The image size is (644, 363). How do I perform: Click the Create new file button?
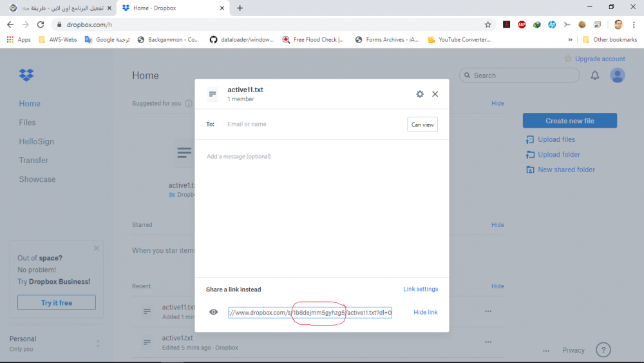(x=570, y=121)
